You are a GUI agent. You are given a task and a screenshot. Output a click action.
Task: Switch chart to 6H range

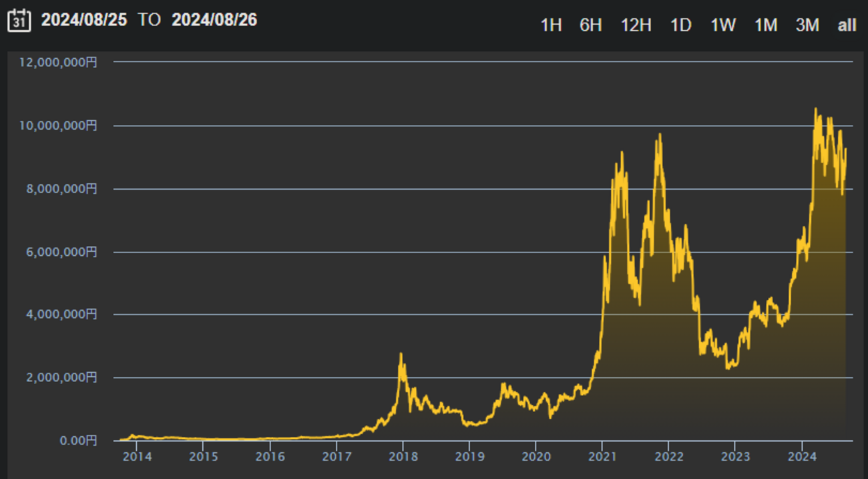pyautogui.click(x=590, y=25)
